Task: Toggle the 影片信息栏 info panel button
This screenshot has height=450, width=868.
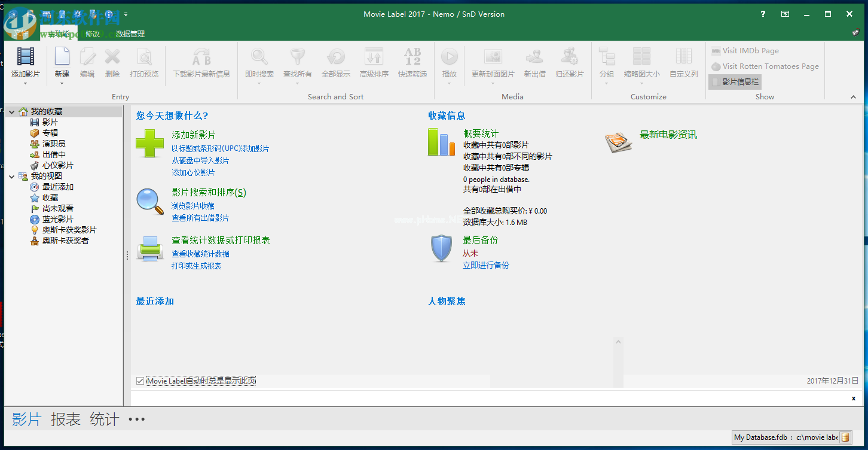Action: click(x=735, y=82)
